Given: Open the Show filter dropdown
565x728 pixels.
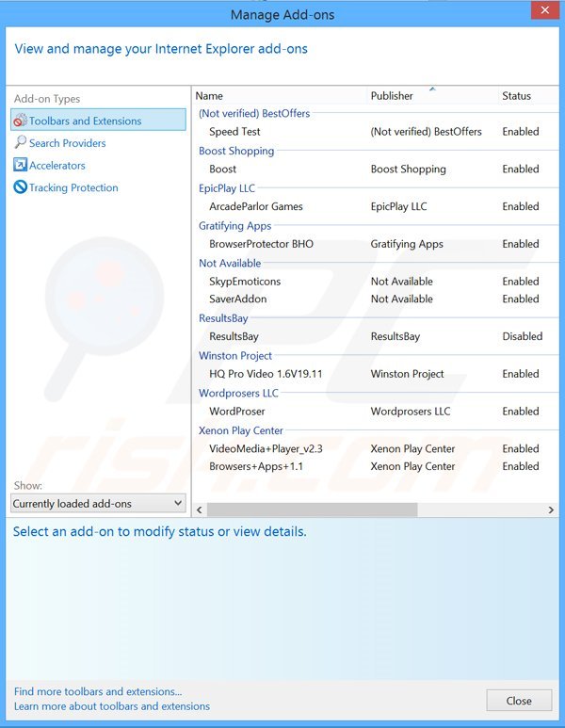Looking at the screenshot, I should click(x=98, y=503).
